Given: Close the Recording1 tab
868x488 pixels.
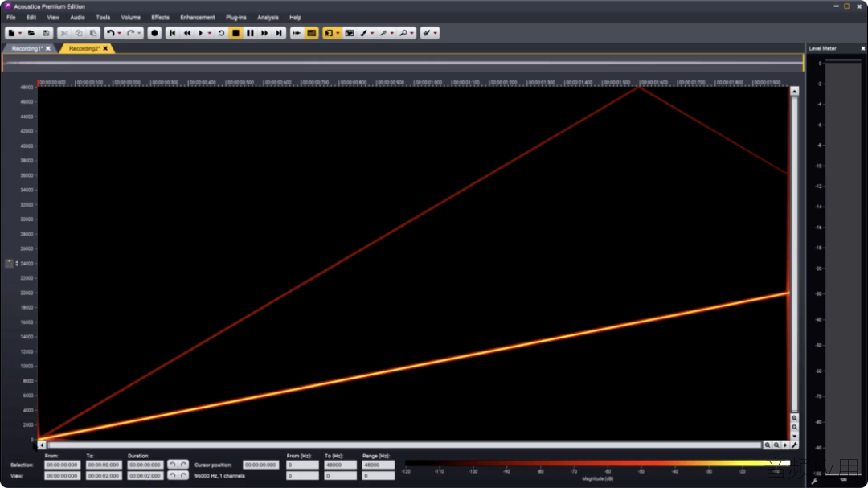Looking at the screenshot, I should (x=48, y=49).
